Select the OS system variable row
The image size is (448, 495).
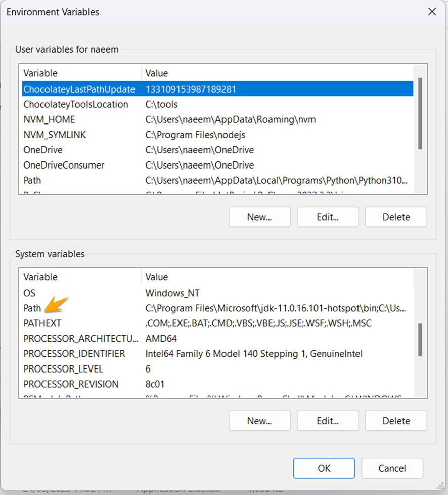(x=29, y=293)
